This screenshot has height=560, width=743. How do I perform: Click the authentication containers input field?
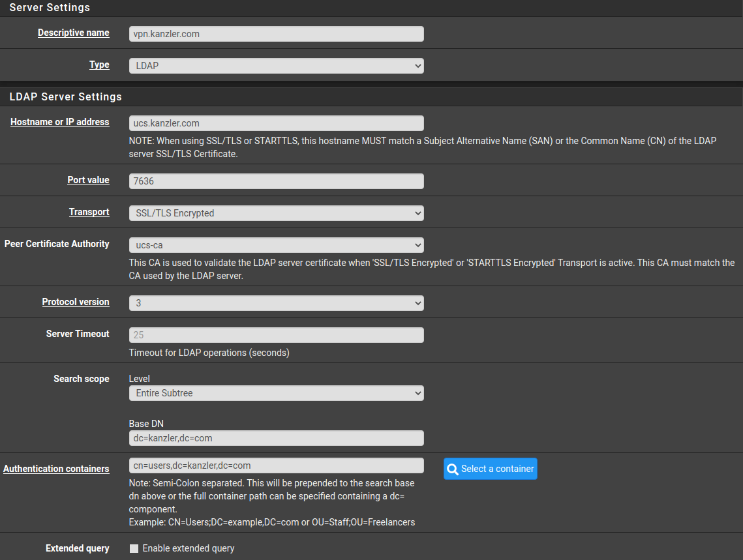(x=275, y=465)
